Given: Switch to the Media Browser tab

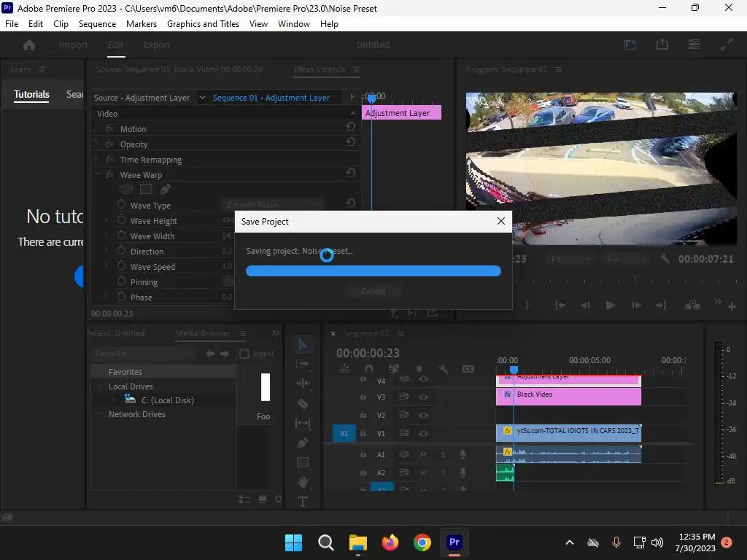Looking at the screenshot, I should click(x=203, y=333).
